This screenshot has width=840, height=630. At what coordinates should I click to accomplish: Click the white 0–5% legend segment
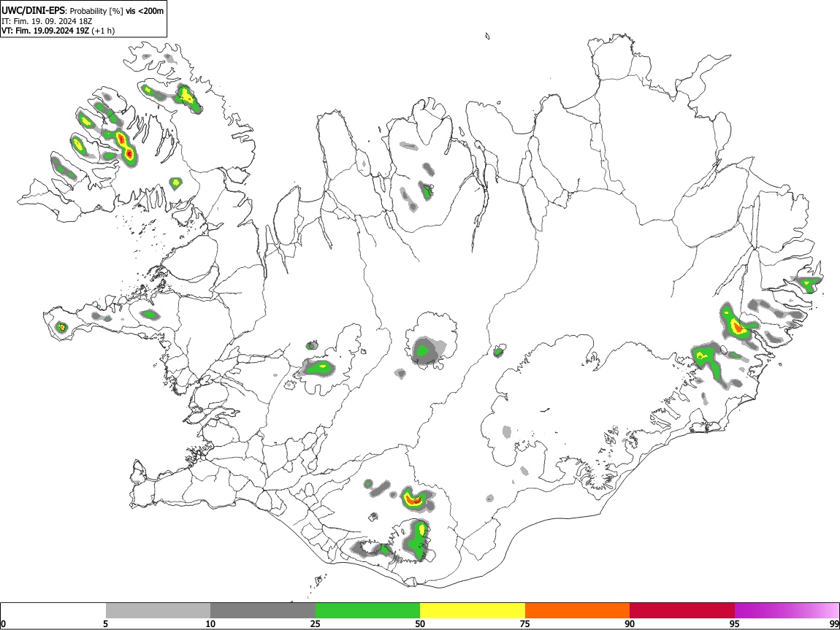[x=53, y=611]
